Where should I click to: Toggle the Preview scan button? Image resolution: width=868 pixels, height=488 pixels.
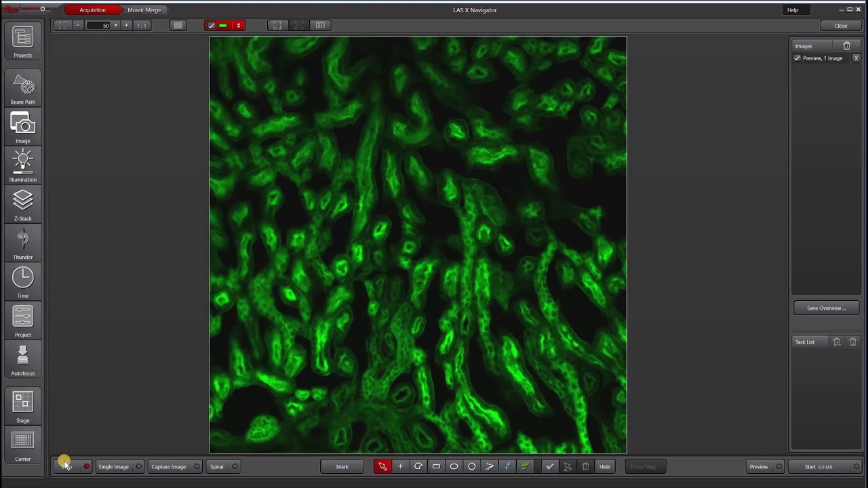coord(764,466)
